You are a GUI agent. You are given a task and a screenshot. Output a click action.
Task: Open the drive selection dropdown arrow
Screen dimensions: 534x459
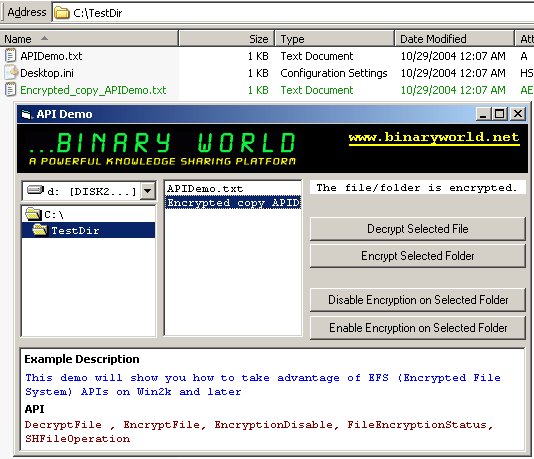[148, 191]
